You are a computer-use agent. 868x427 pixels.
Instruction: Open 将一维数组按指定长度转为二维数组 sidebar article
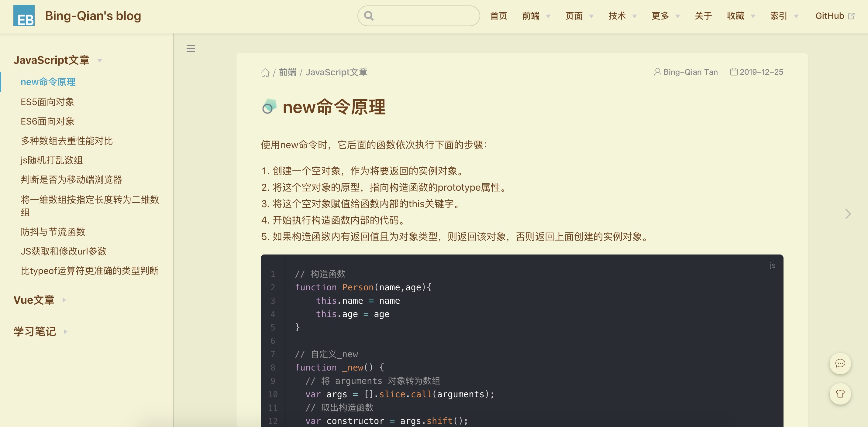pyautogui.click(x=90, y=206)
